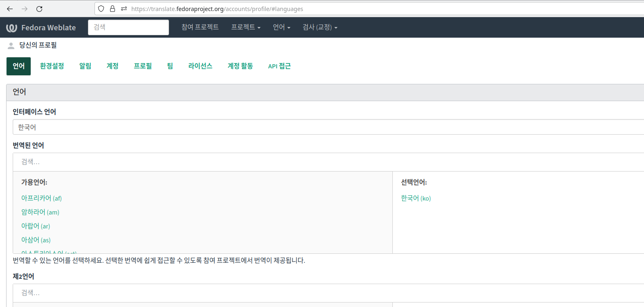Open the shield tracking protection icon
The height and width of the screenshot is (307, 644).
click(101, 9)
